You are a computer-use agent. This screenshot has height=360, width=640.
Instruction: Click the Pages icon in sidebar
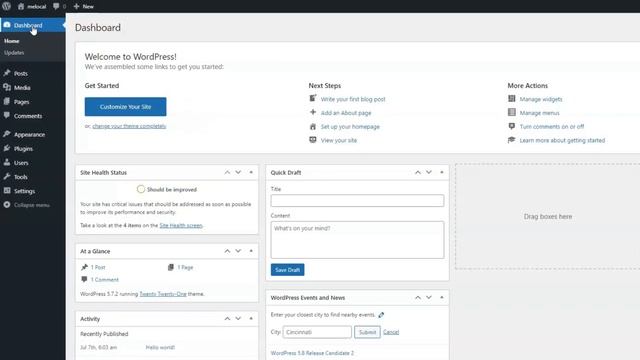7,101
